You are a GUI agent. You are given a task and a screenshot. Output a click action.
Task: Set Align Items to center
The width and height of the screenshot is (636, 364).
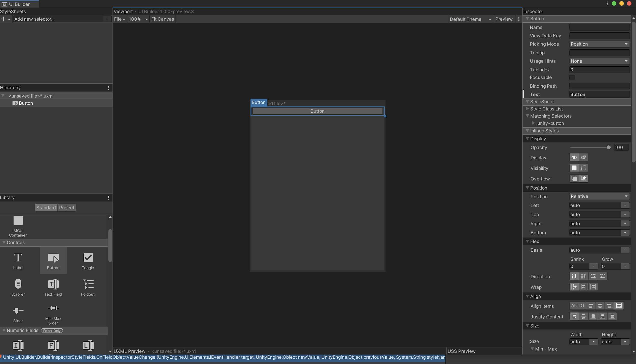pyautogui.click(x=600, y=306)
